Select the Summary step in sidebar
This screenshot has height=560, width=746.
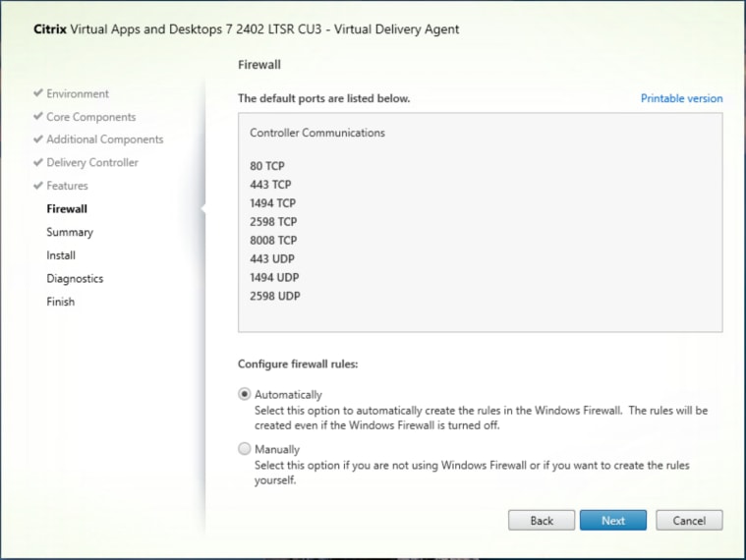pyautogui.click(x=70, y=232)
